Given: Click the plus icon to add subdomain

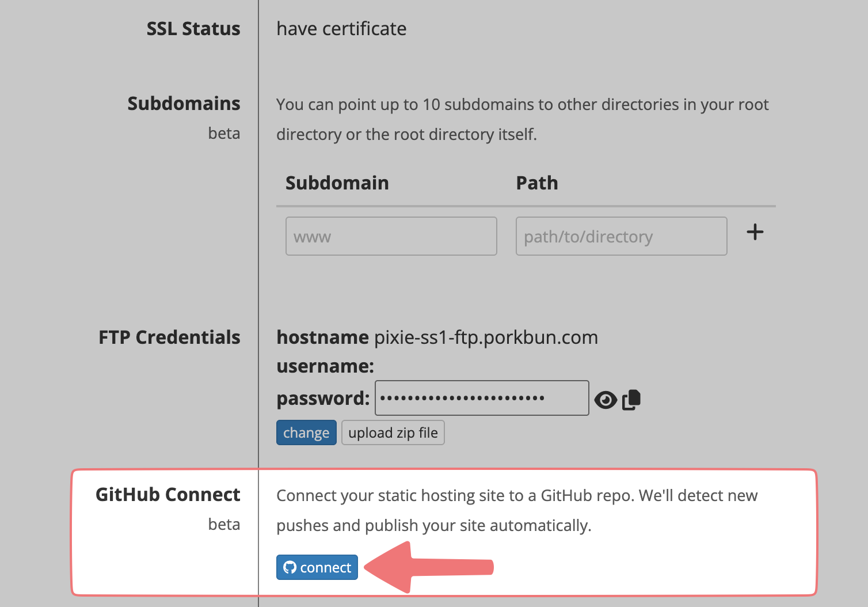Looking at the screenshot, I should (x=755, y=232).
